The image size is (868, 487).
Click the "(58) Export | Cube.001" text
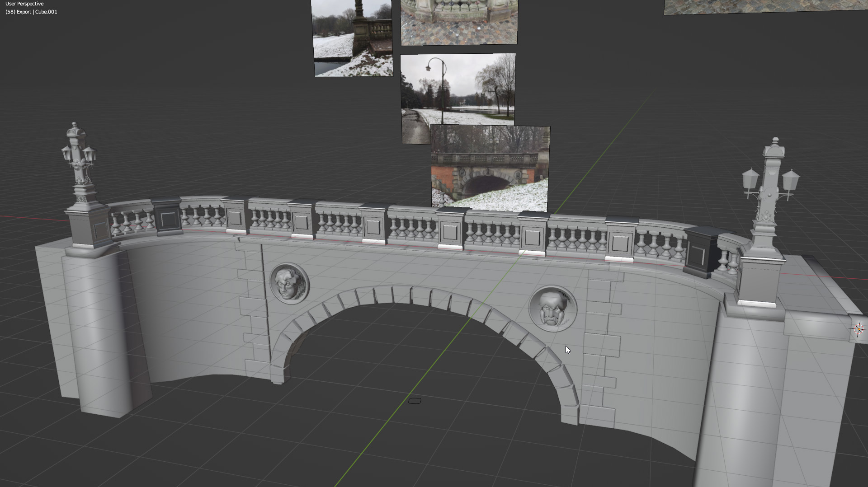31,12
